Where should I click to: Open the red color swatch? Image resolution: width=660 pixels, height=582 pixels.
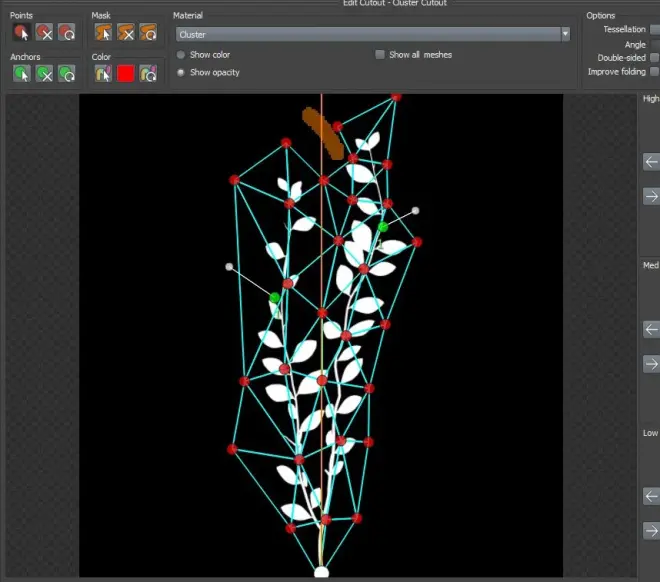click(126, 74)
